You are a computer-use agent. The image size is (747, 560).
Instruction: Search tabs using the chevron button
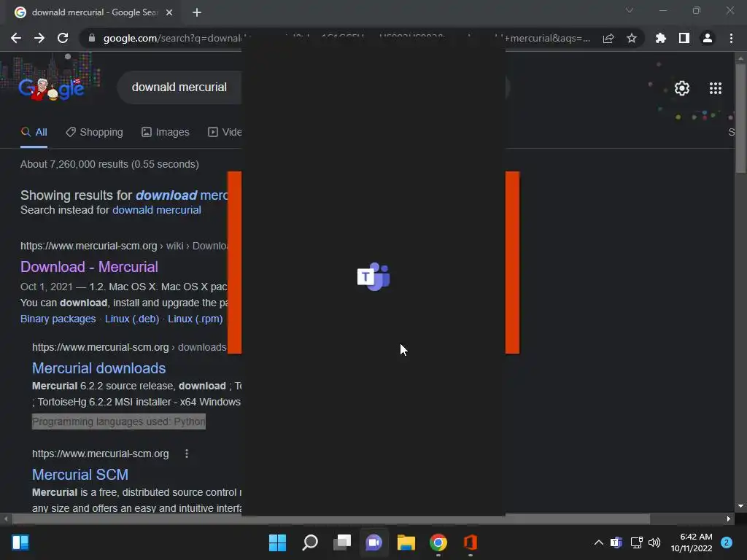point(630,10)
